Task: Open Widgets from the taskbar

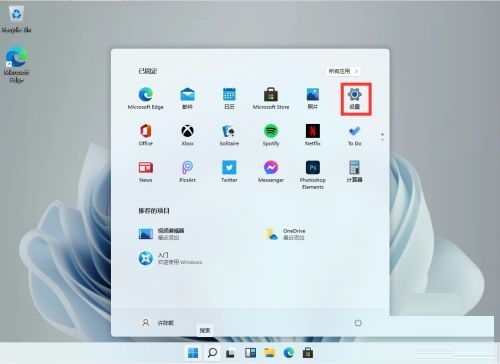Action: click(250, 353)
